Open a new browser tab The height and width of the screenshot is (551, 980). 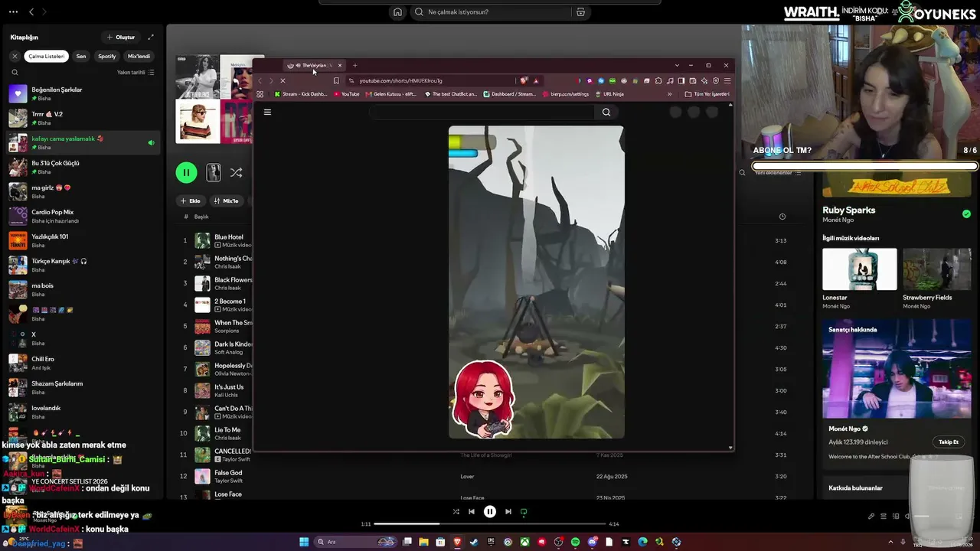pyautogui.click(x=354, y=65)
